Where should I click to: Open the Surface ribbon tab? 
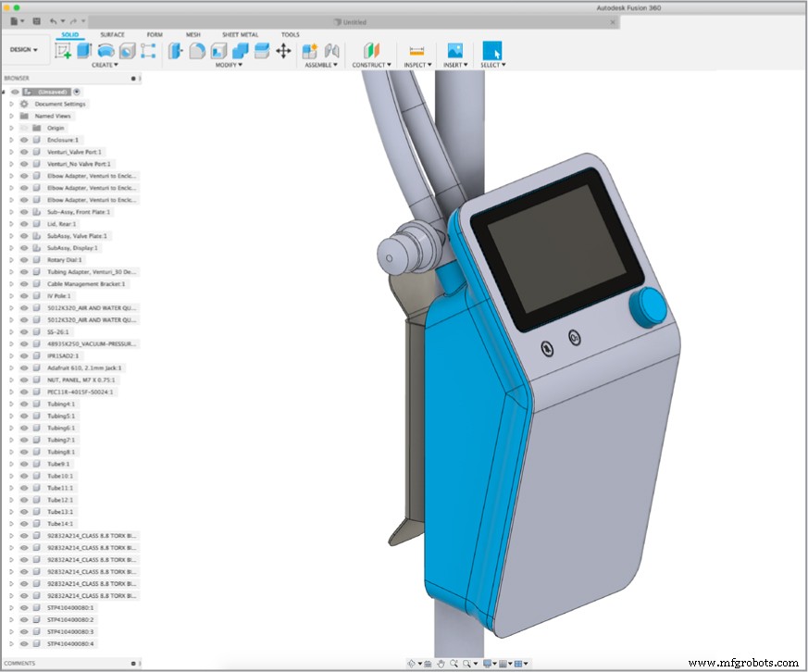112,34
